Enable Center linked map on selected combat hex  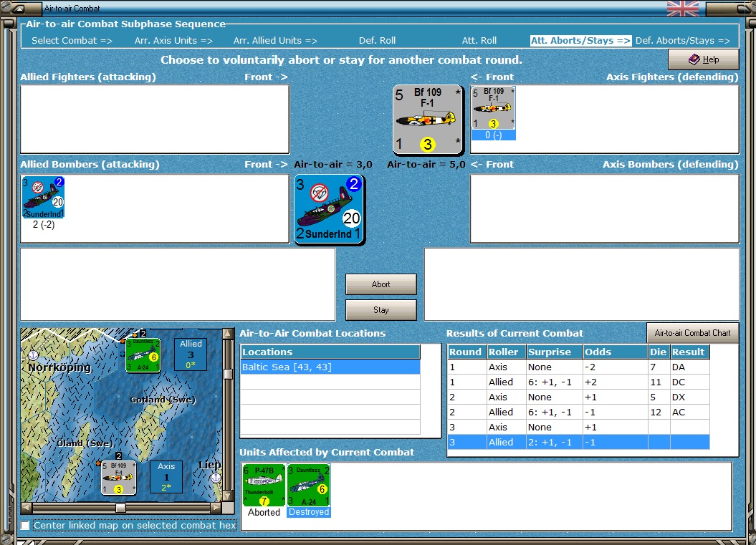click(x=25, y=525)
